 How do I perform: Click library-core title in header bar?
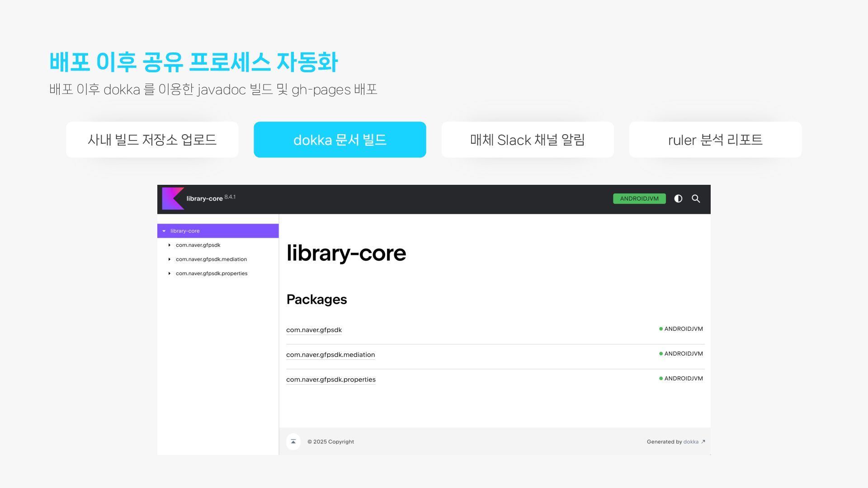204,199
